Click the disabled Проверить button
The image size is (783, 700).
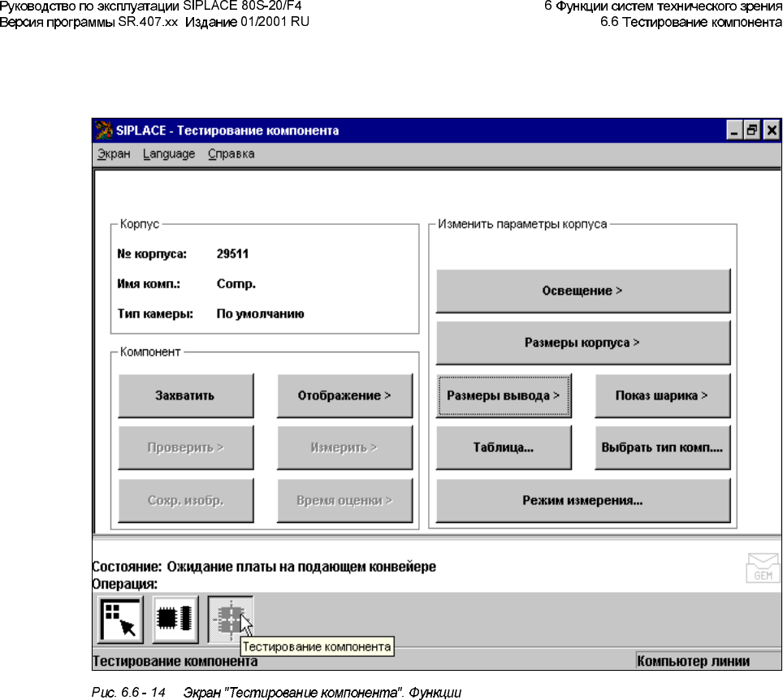click(186, 447)
